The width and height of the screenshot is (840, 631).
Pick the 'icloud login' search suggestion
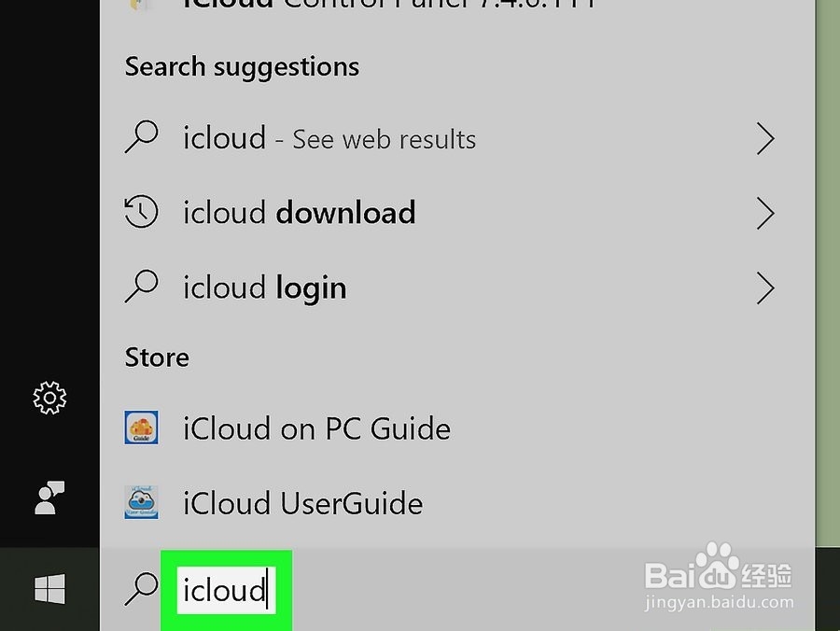click(264, 287)
